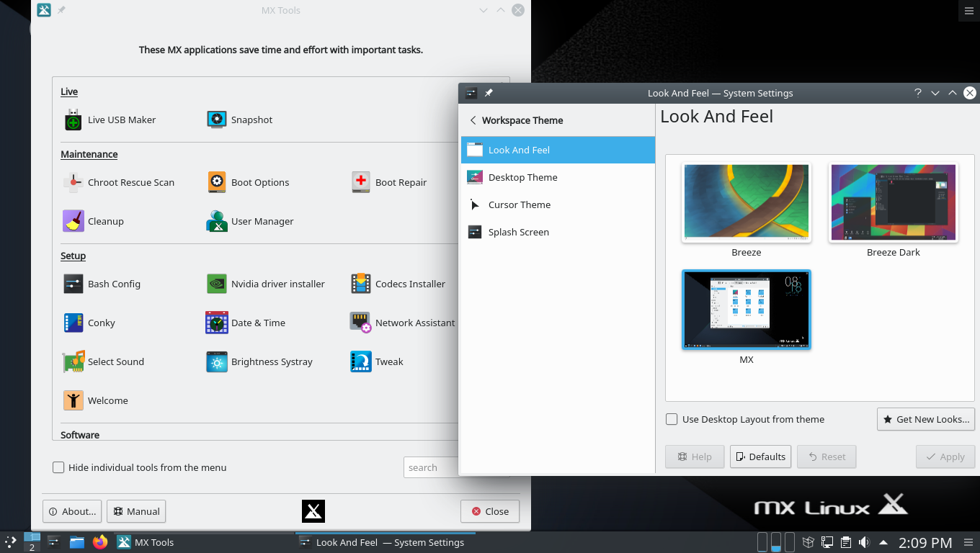Viewport: 980px width, 553px height.
Task: Click the Get New Looks... button
Action: pyautogui.click(x=926, y=419)
